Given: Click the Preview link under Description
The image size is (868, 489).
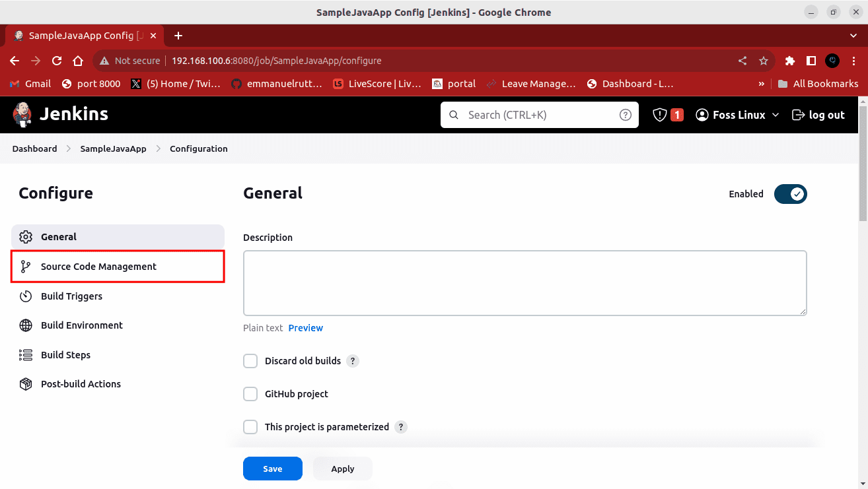Looking at the screenshot, I should (x=305, y=328).
